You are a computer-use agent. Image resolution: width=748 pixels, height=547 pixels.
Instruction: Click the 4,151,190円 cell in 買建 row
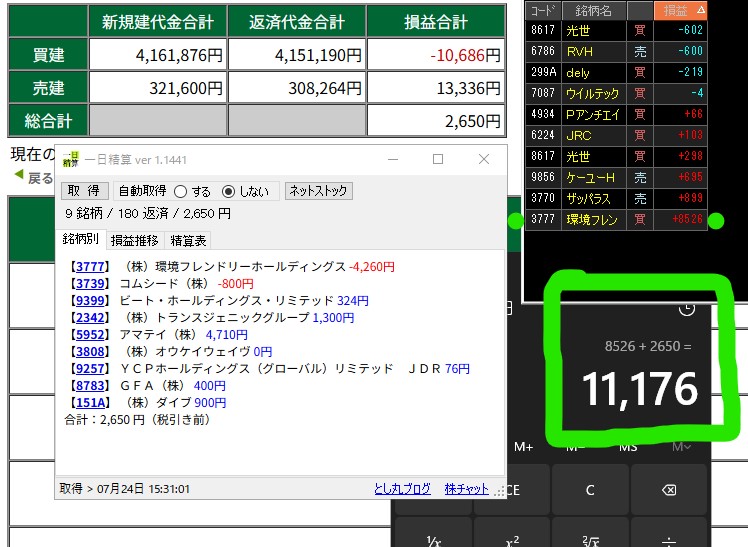[x=297, y=55]
